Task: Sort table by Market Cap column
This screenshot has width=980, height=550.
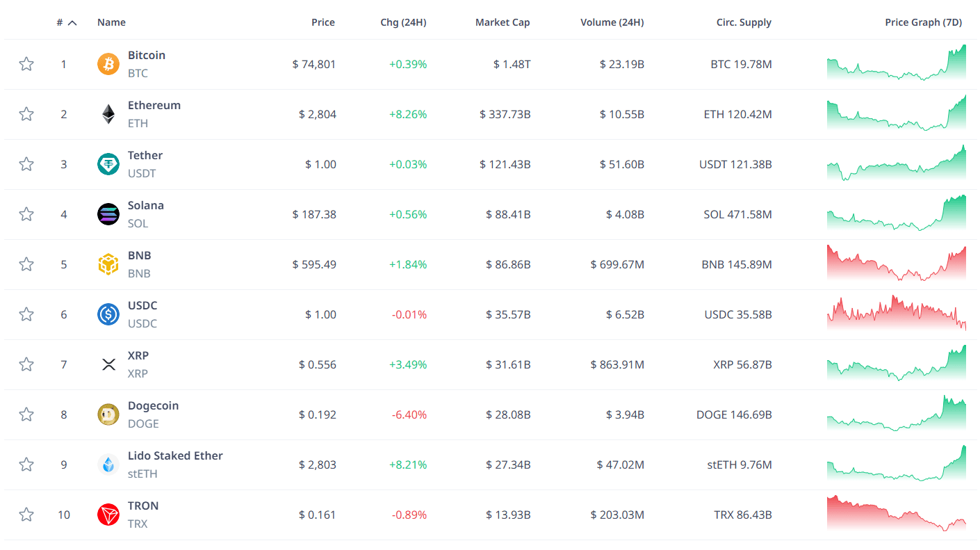Action: pyautogui.click(x=503, y=22)
